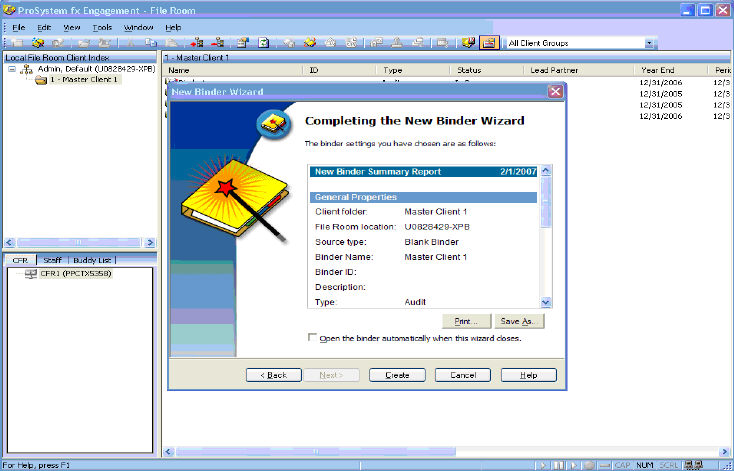734x471 pixels.
Task: Click the Print button in the wizard
Action: pyautogui.click(x=466, y=321)
